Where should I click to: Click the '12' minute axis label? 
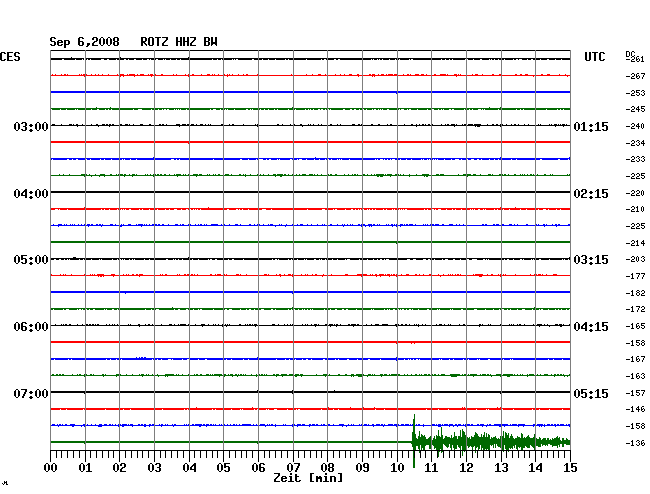click(x=466, y=467)
